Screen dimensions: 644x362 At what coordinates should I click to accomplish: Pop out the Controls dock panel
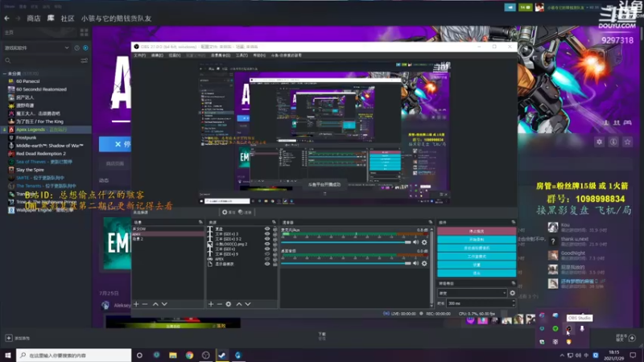coord(513,222)
